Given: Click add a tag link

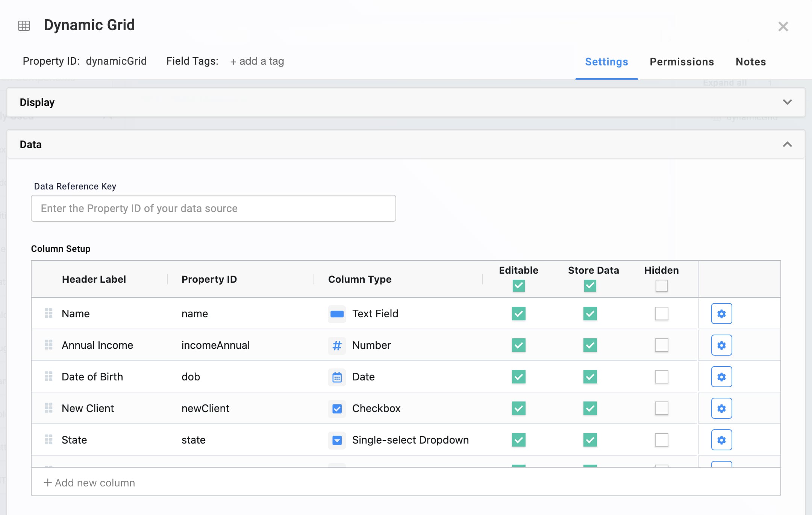Looking at the screenshot, I should tap(257, 61).
